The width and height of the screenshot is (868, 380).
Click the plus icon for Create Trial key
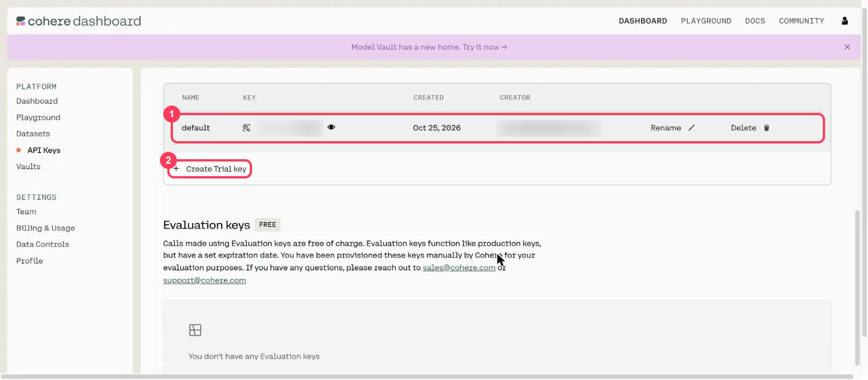(176, 169)
